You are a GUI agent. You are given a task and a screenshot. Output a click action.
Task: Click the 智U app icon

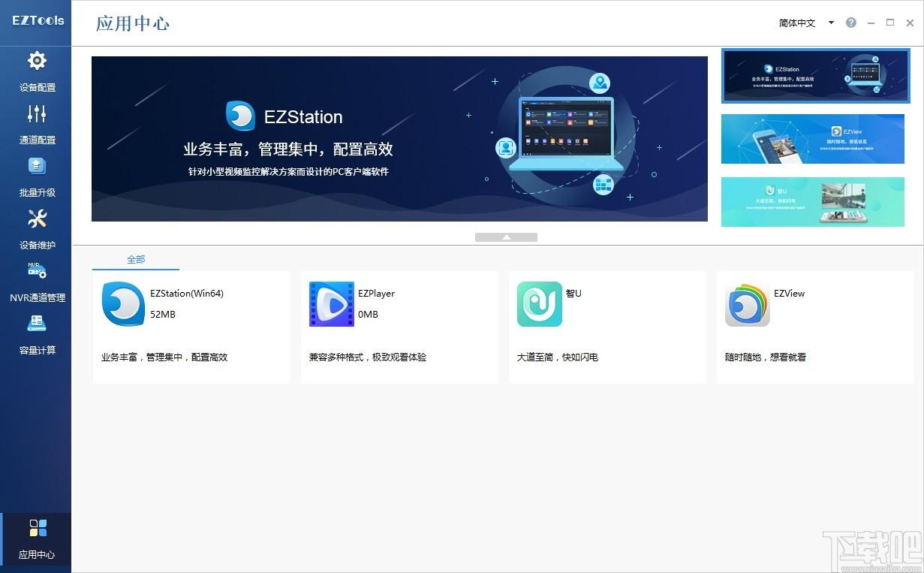click(540, 304)
